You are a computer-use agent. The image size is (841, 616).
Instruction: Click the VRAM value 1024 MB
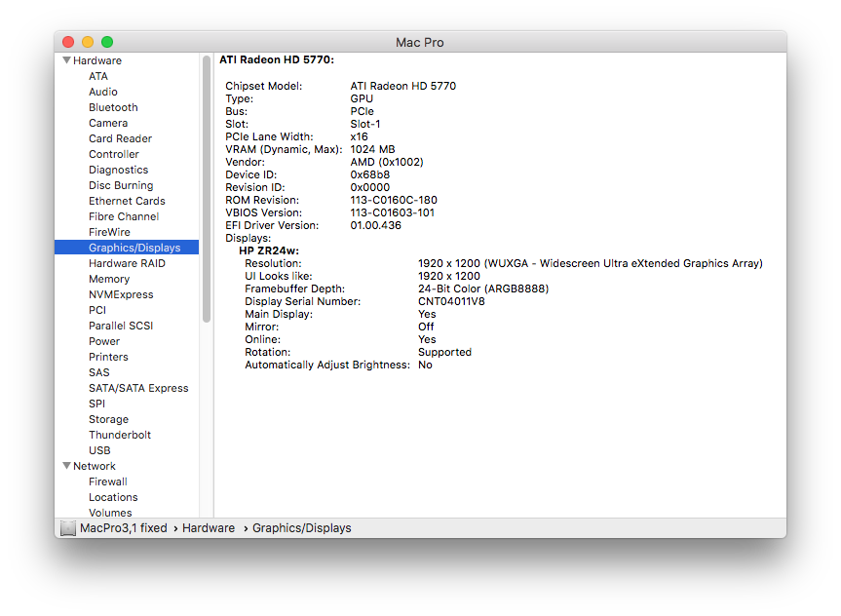tap(372, 149)
